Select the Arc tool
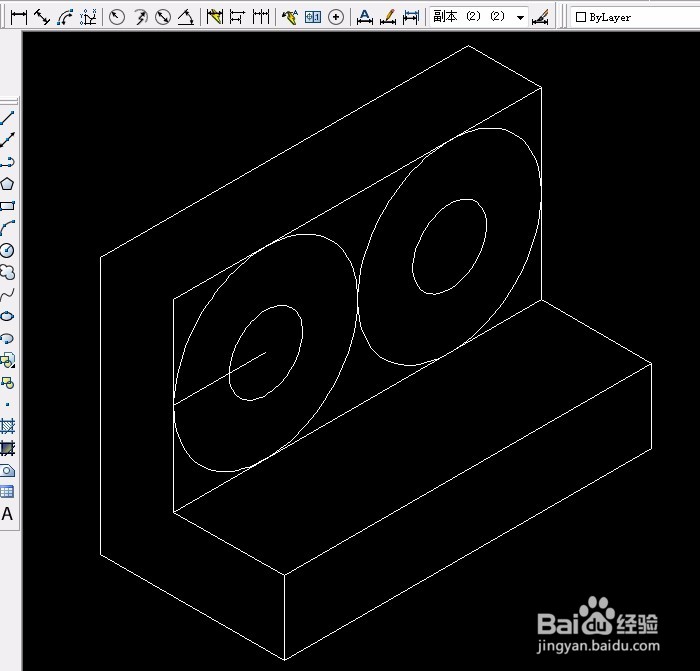The height and width of the screenshot is (671, 700). pos(8,228)
